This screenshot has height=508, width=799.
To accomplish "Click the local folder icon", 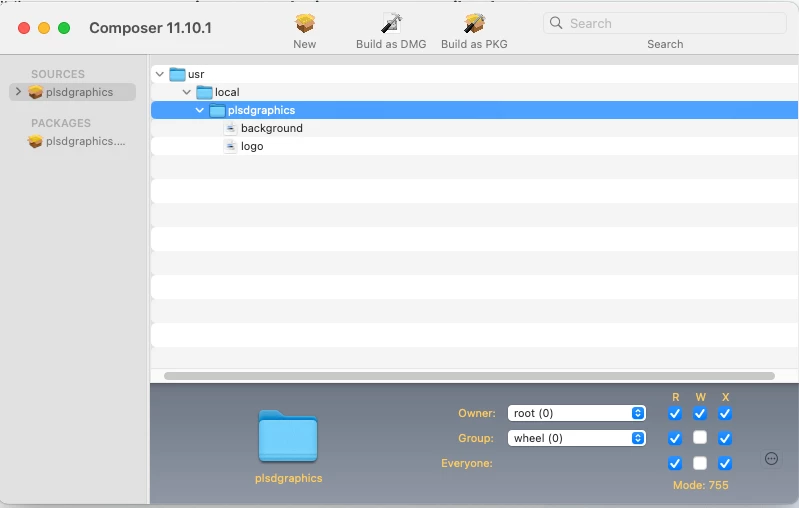I will [204, 92].
